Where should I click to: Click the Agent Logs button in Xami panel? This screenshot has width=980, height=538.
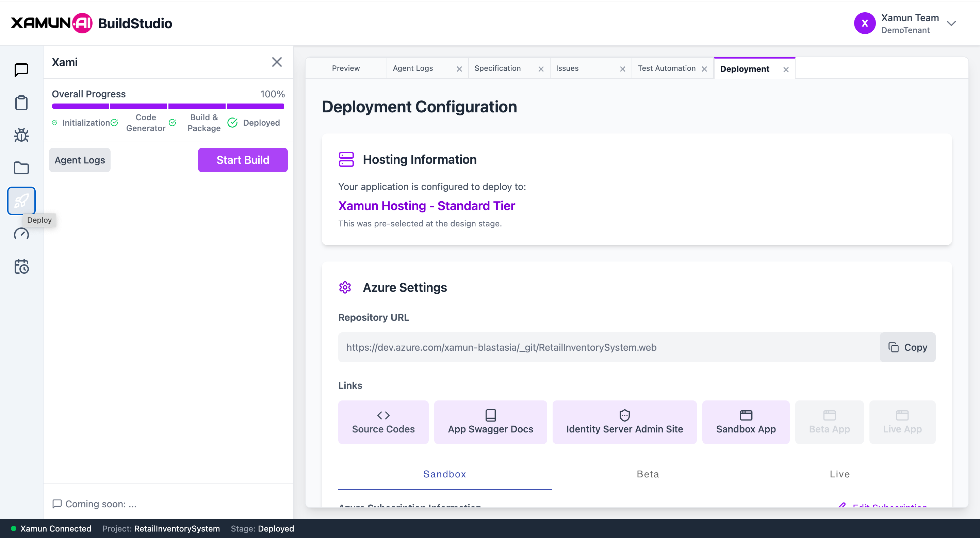tap(80, 160)
